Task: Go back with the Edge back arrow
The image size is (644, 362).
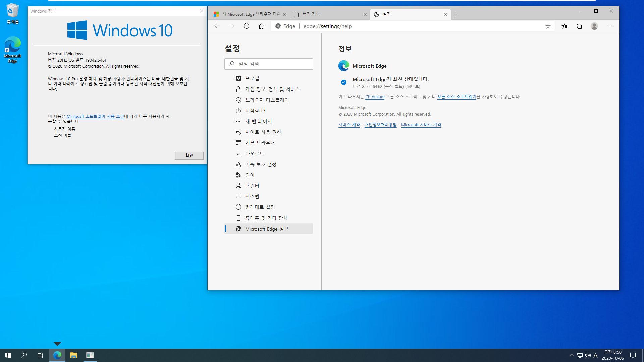Action: (217, 26)
